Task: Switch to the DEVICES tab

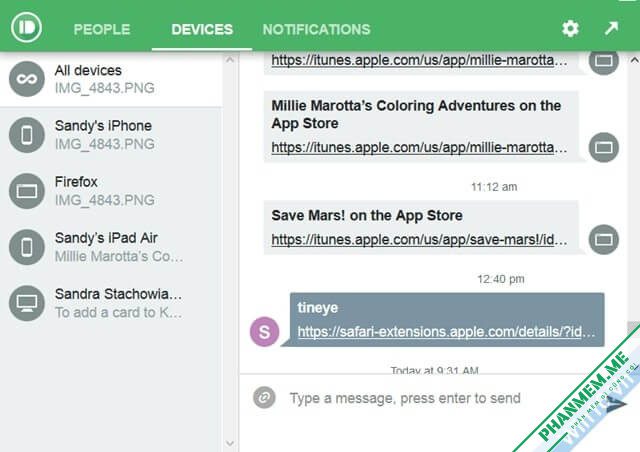Action: pos(202,29)
